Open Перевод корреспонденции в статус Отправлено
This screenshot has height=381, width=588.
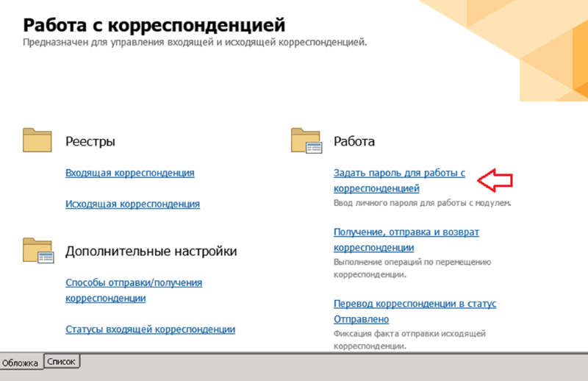(415, 311)
